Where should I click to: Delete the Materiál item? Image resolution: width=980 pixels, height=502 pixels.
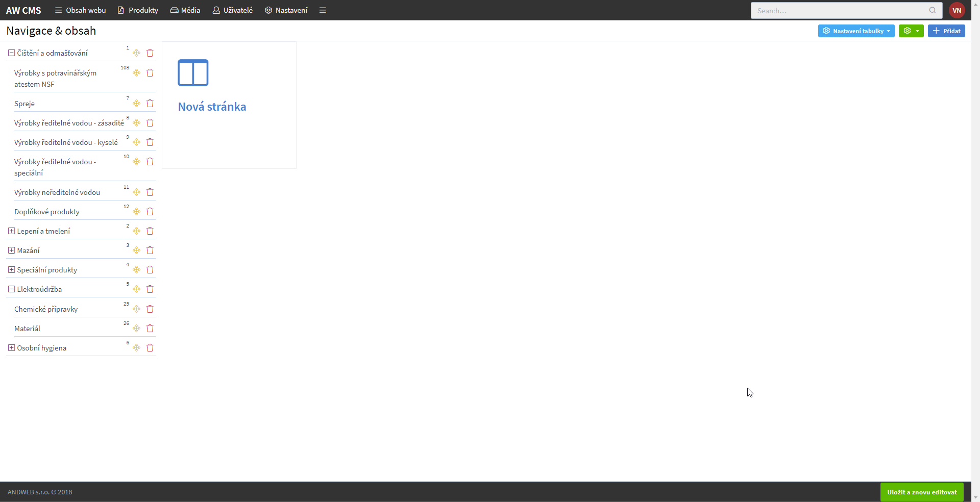150,328
